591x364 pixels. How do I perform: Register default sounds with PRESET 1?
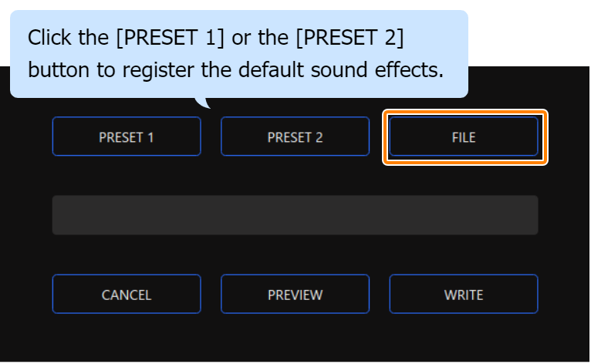pos(127,137)
